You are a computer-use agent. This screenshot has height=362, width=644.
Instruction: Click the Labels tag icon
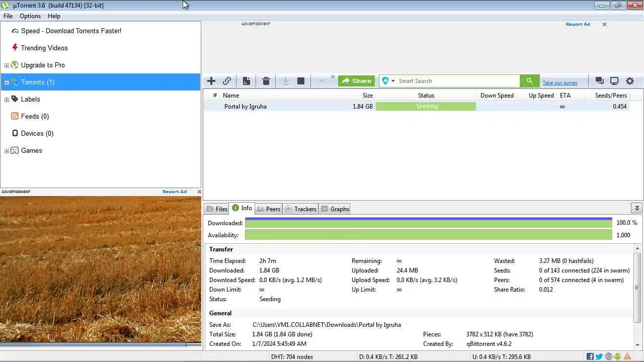15,99
